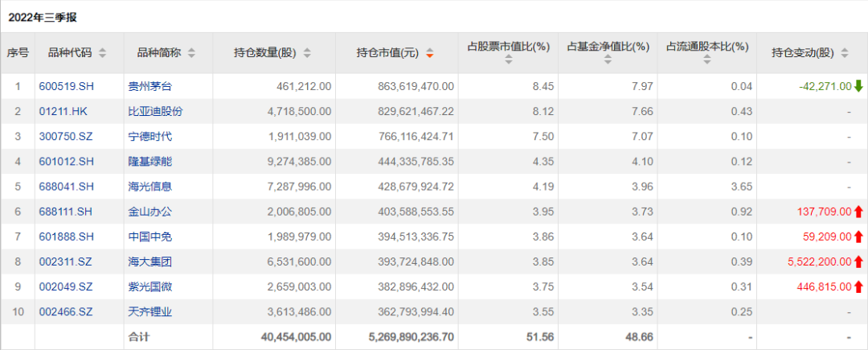Open the 中国中免 stock link

pyautogui.click(x=150, y=237)
